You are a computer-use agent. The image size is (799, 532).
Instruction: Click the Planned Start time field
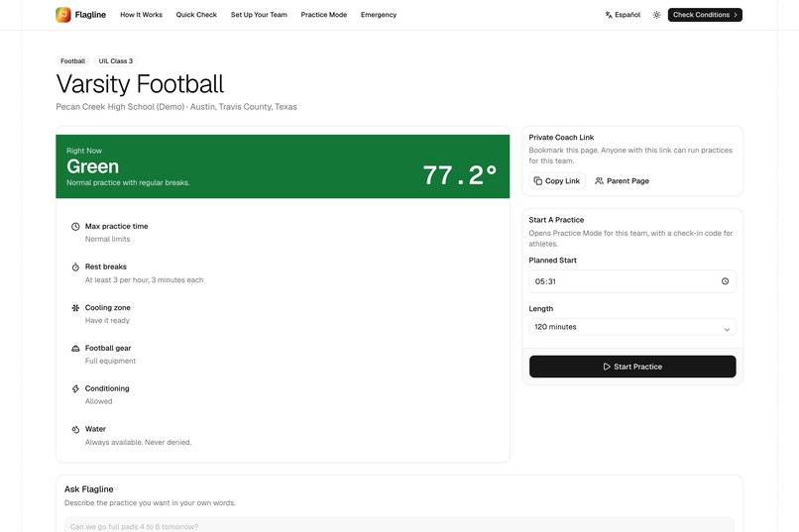[x=632, y=281]
